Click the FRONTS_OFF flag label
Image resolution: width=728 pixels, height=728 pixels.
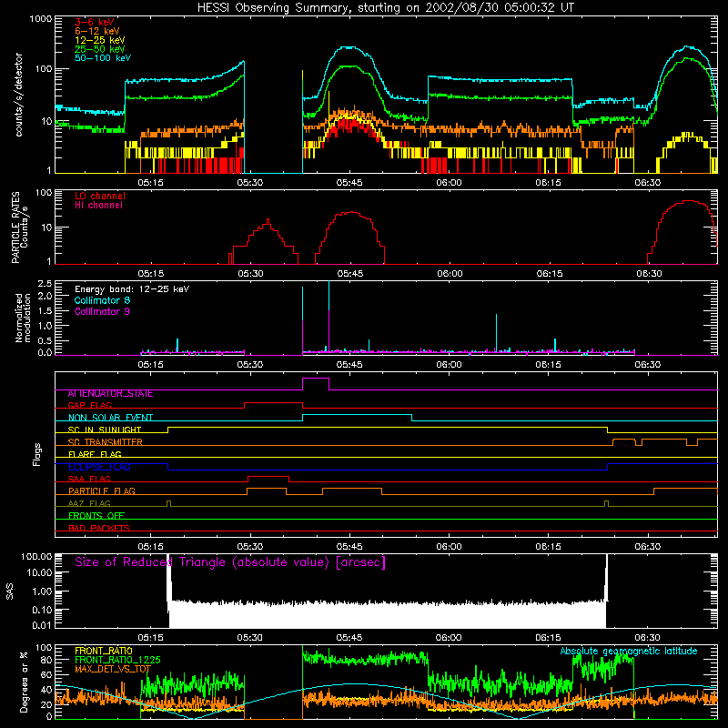click(96, 516)
